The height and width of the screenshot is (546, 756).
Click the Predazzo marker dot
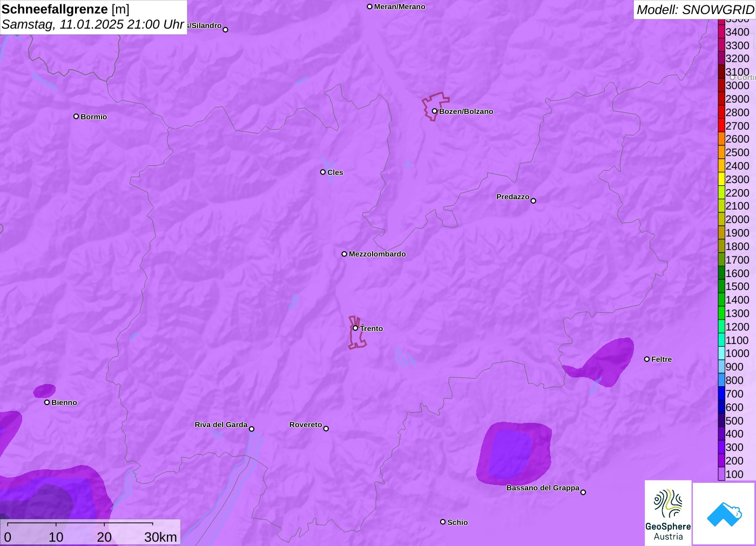(x=534, y=201)
